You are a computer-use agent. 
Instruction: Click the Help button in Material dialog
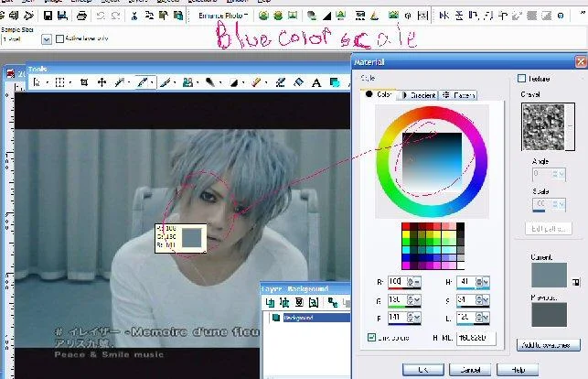click(x=518, y=370)
